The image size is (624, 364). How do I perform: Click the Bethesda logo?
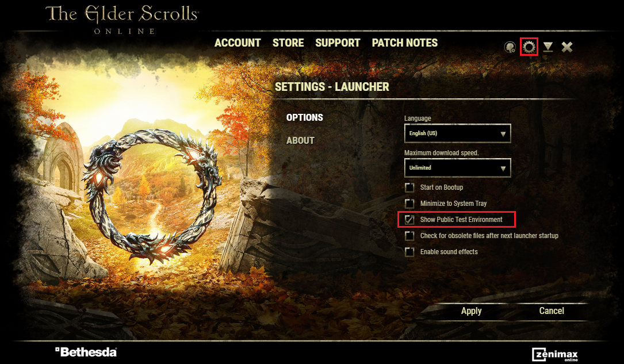click(x=86, y=352)
